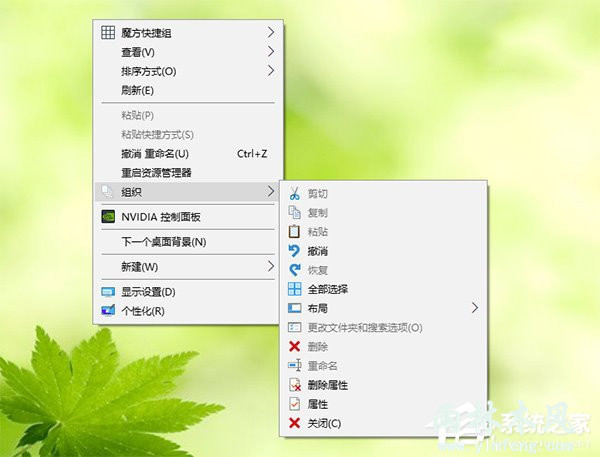Click the 全部选择 tiles icon

pyautogui.click(x=295, y=289)
